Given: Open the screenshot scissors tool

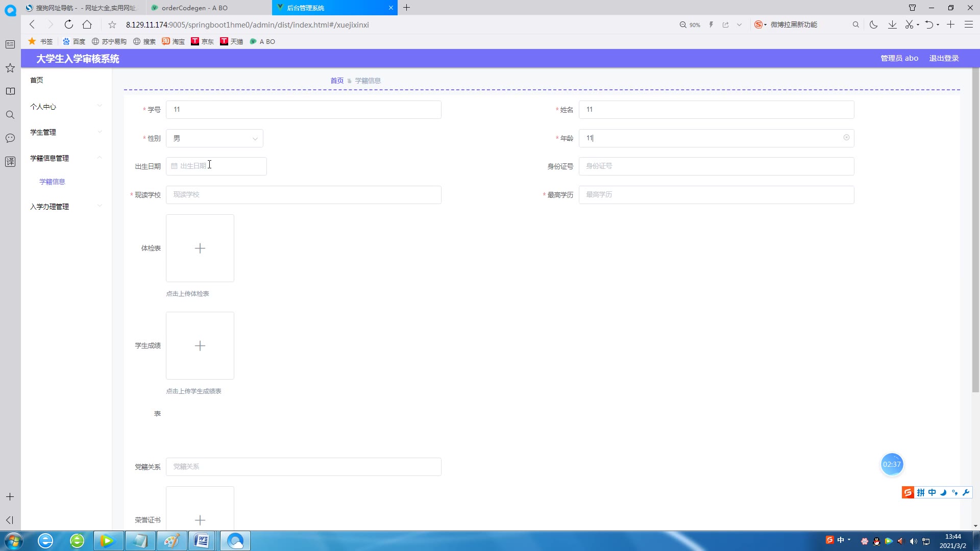Looking at the screenshot, I should coord(909,24).
